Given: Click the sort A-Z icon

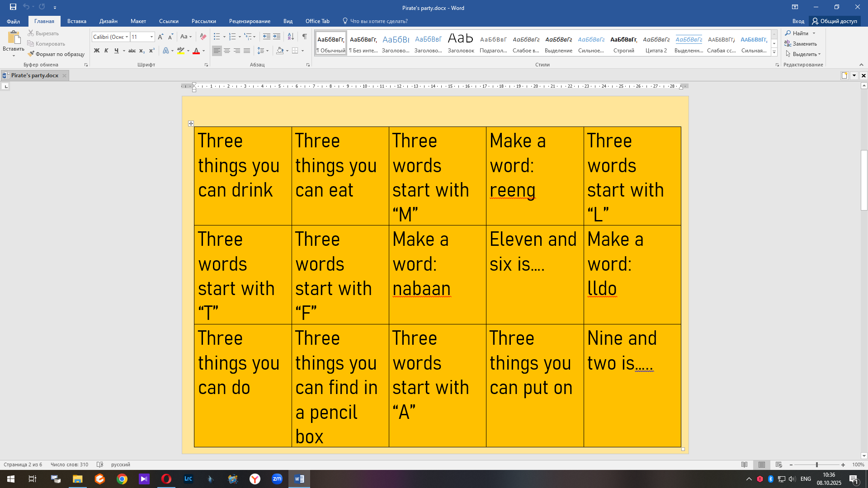Looking at the screenshot, I should click(291, 37).
